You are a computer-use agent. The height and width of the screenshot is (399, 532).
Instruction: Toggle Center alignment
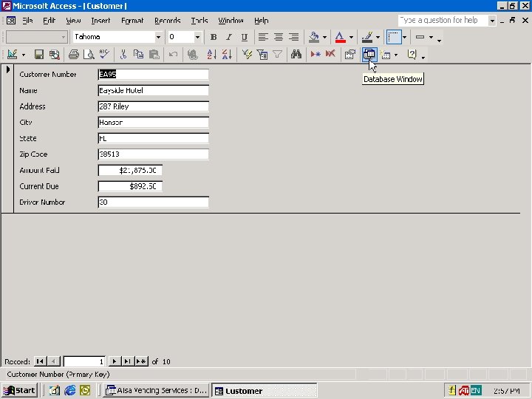tap(279, 37)
